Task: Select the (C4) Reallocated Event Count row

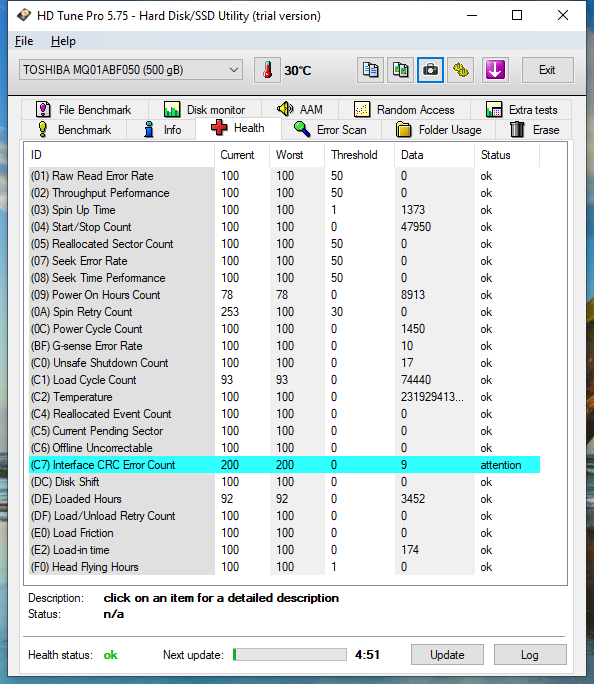Action: pos(284,414)
